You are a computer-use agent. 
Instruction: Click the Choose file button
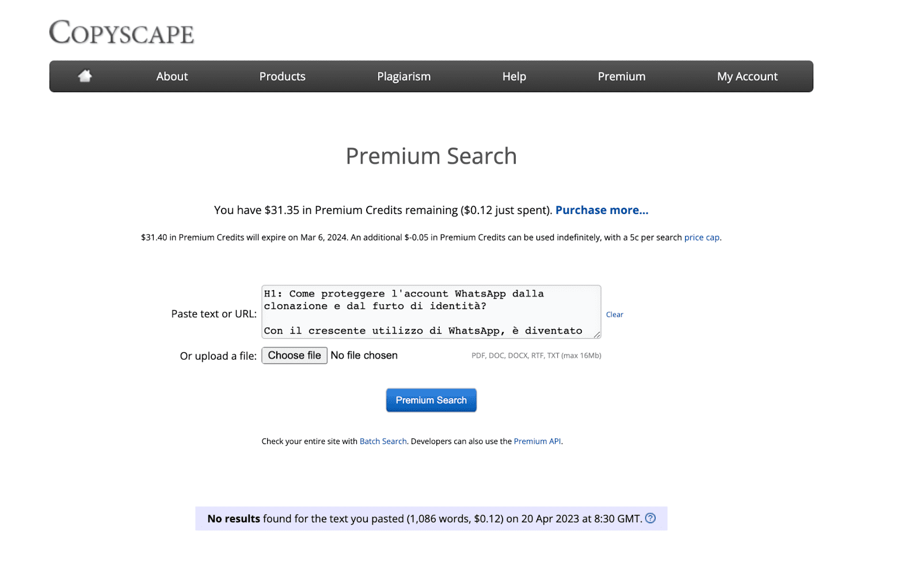[x=295, y=356]
